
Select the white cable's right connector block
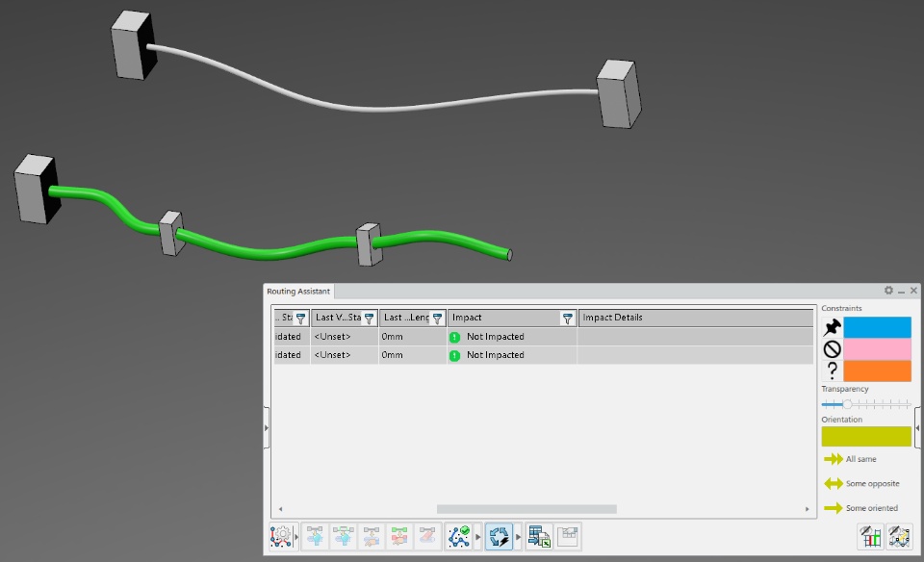(619, 93)
